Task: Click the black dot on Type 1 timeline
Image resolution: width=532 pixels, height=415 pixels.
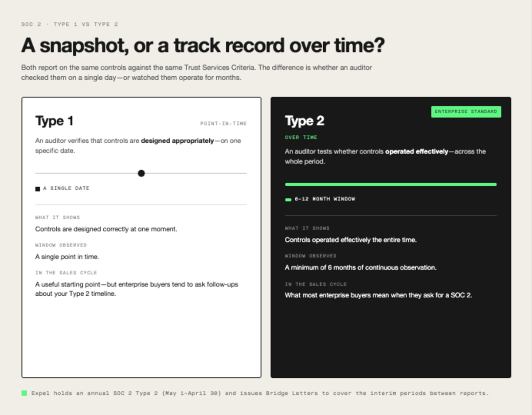Action: click(x=141, y=173)
